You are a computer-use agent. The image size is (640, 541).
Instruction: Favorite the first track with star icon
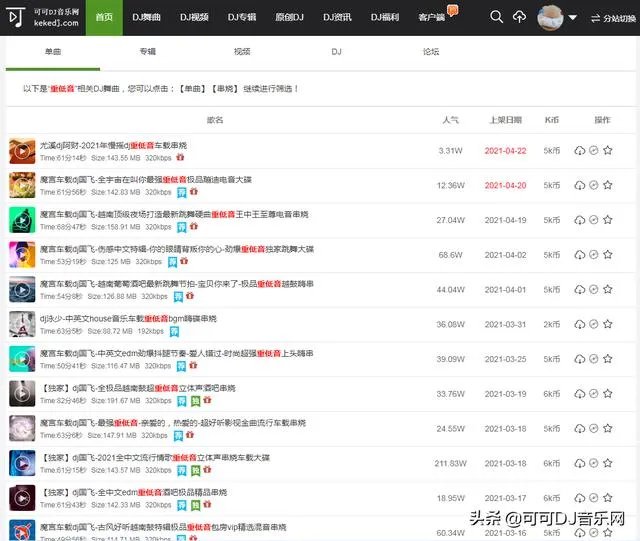coord(607,151)
